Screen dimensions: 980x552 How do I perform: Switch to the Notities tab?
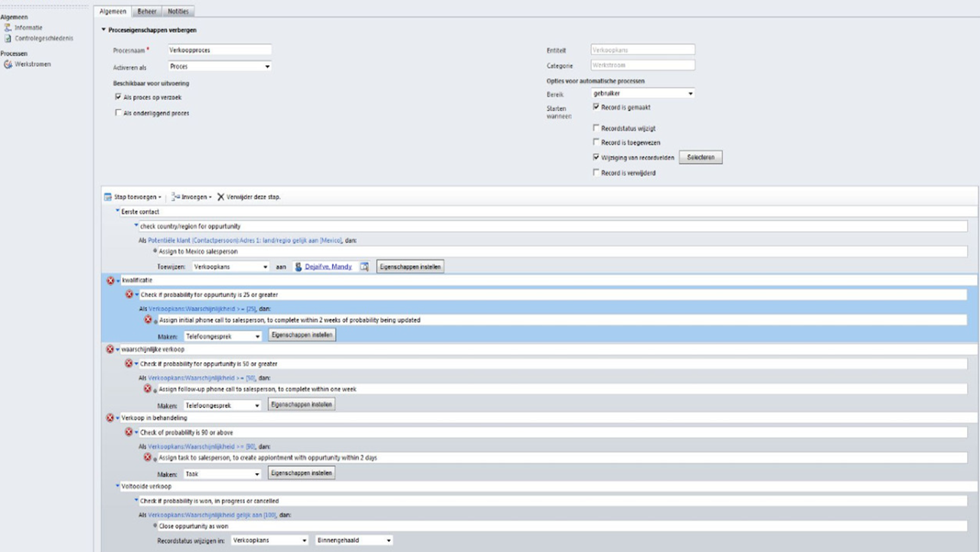pos(178,11)
